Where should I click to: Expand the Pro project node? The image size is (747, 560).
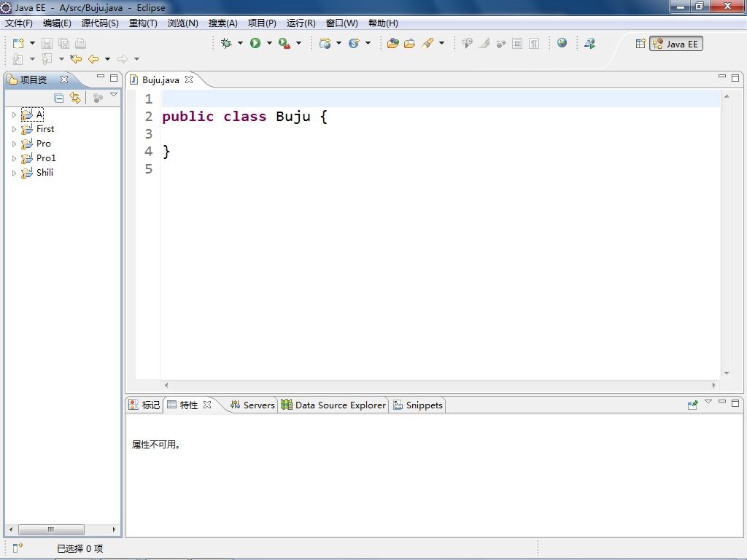pos(14,144)
